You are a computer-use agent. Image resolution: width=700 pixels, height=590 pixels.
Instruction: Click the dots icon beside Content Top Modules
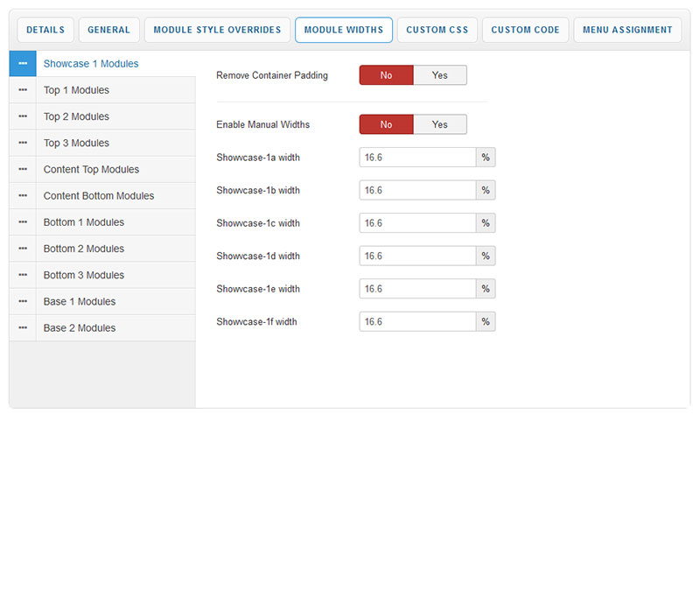[x=23, y=169]
